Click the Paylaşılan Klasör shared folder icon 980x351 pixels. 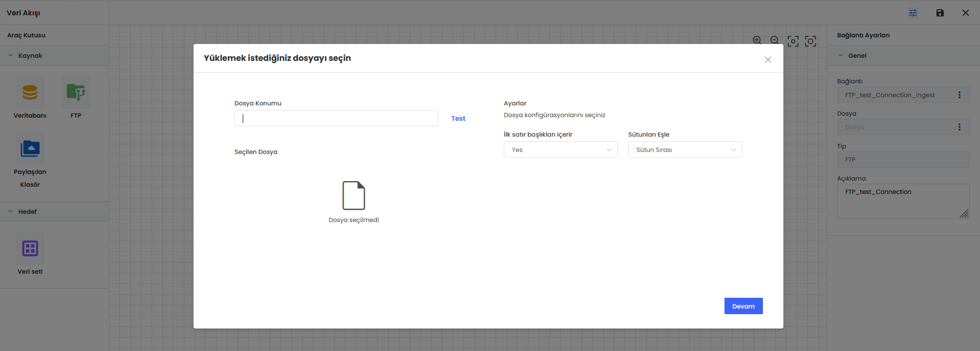(x=30, y=149)
